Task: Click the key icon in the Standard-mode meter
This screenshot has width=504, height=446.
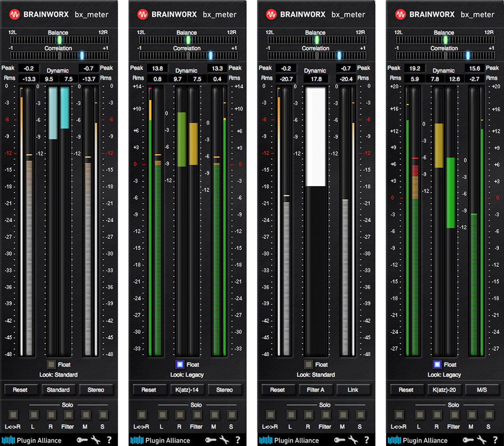Action: point(82,440)
